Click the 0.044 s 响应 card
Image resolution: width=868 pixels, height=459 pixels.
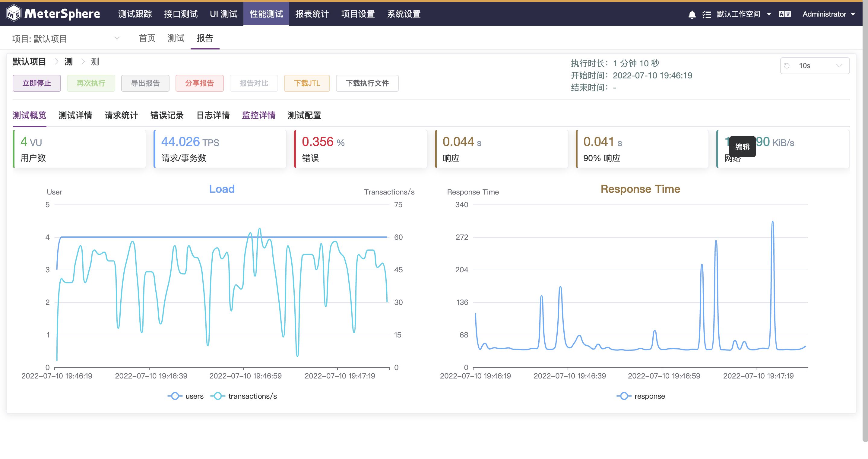[x=501, y=149]
